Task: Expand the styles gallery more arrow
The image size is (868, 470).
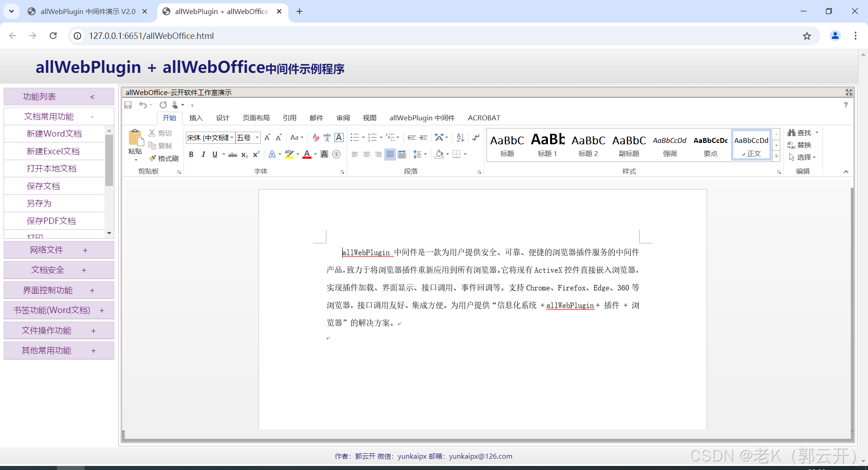Action: [776, 156]
